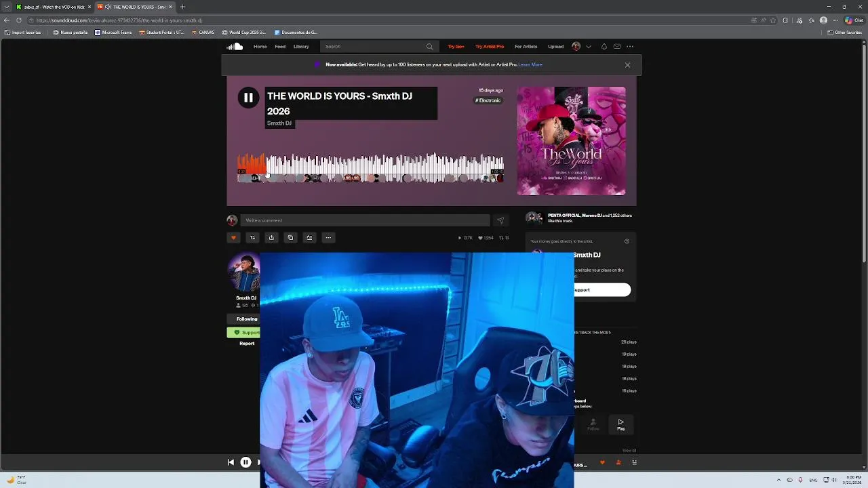Switch to the Kick VOD browser tab
868x488 pixels.
pyautogui.click(x=54, y=7)
